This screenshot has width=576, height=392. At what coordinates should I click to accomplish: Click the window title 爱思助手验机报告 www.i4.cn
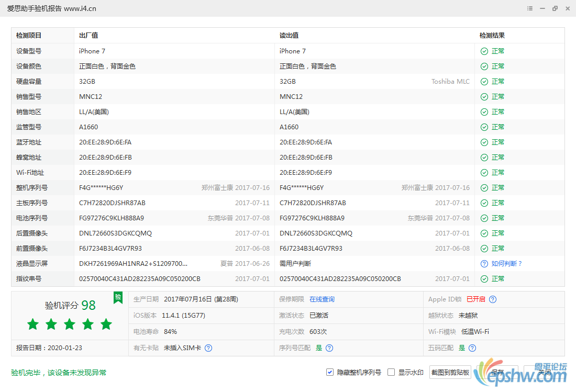pyautogui.click(x=52, y=8)
